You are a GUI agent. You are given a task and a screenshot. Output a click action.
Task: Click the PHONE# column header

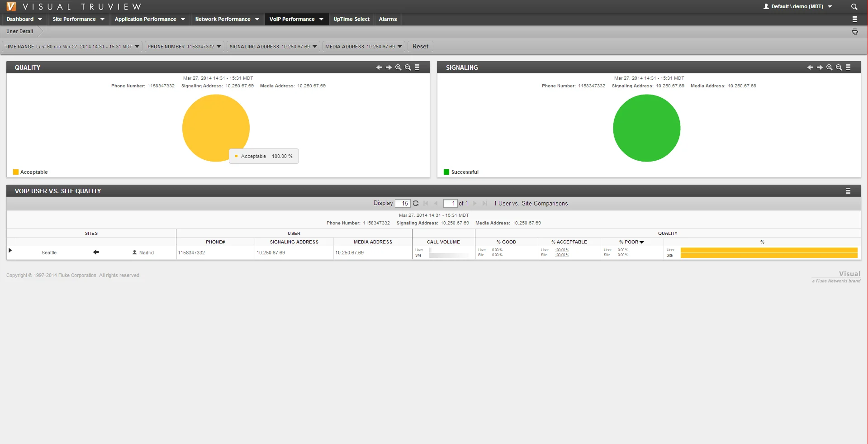[215, 242]
